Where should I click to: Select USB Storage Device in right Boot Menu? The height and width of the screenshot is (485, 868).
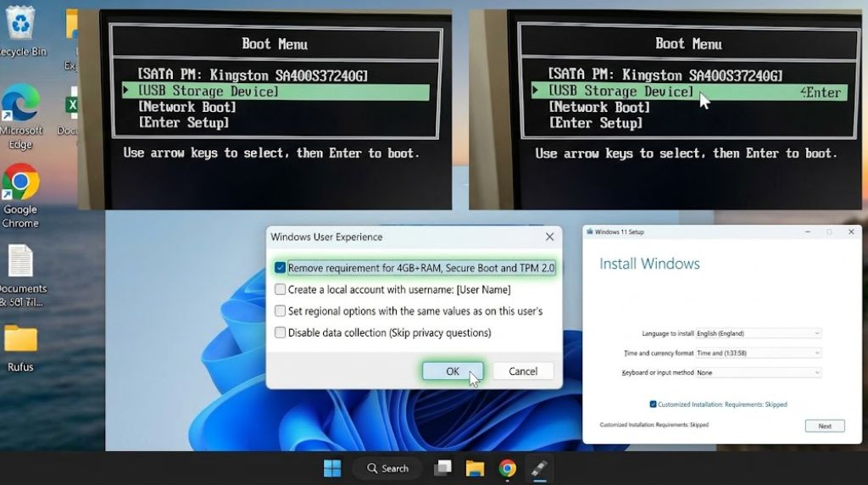[x=689, y=92]
